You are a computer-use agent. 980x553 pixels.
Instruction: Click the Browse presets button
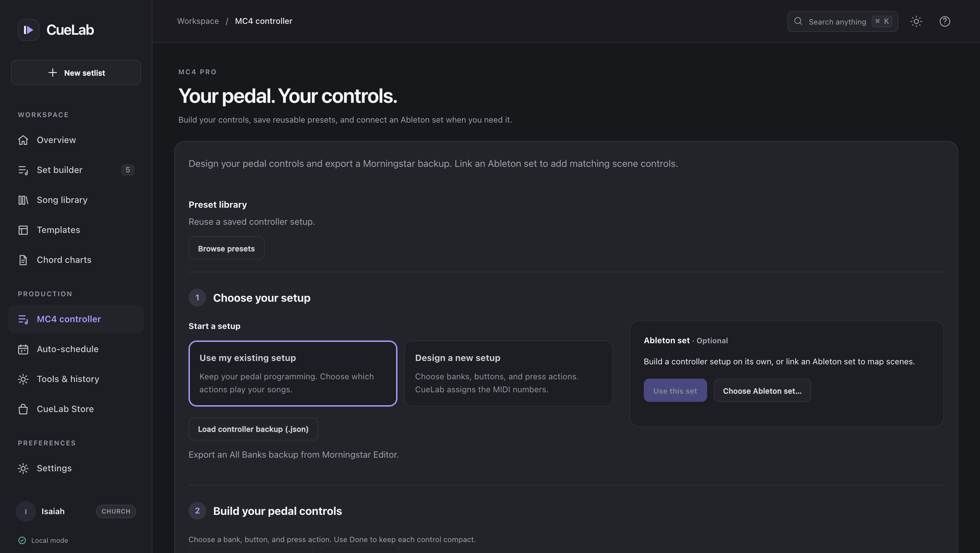click(x=226, y=248)
